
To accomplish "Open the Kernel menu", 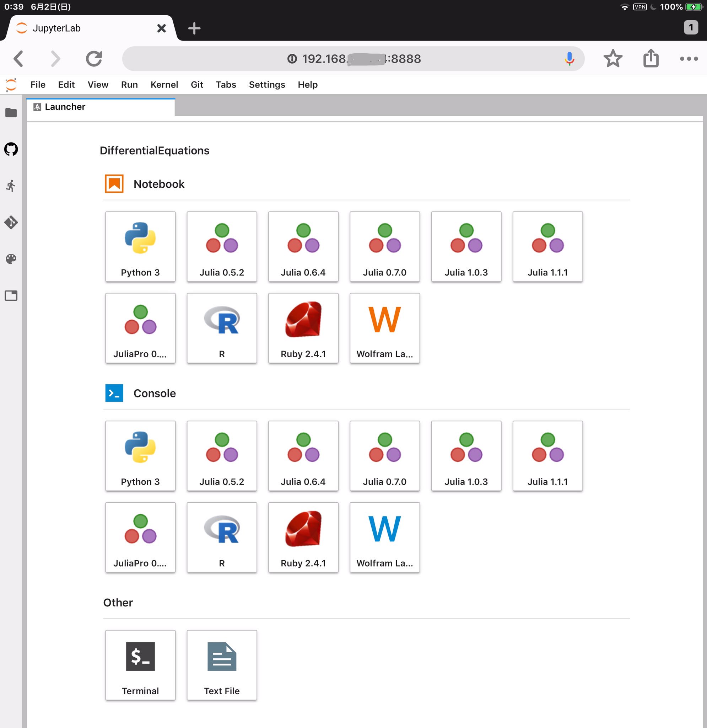I will tap(164, 85).
